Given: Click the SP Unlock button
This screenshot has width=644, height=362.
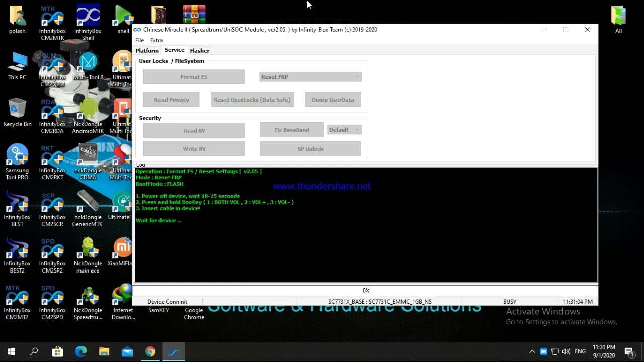Looking at the screenshot, I should [310, 149].
